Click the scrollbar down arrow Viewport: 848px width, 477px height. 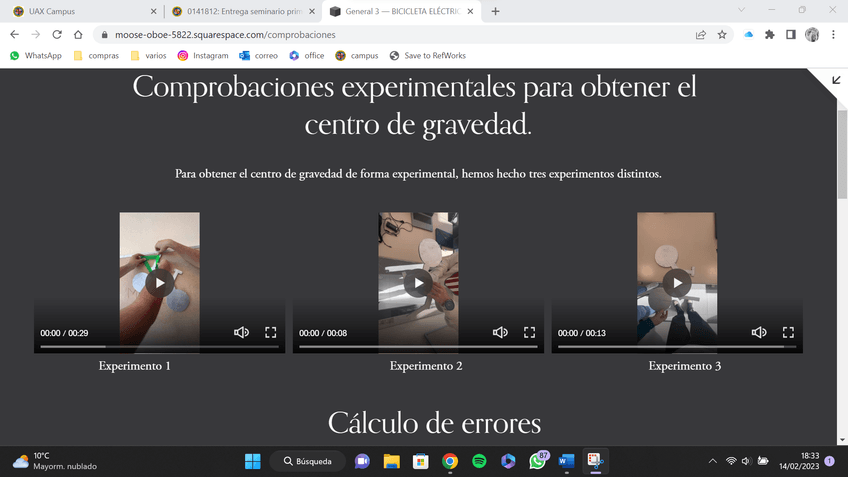coord(843,440)
